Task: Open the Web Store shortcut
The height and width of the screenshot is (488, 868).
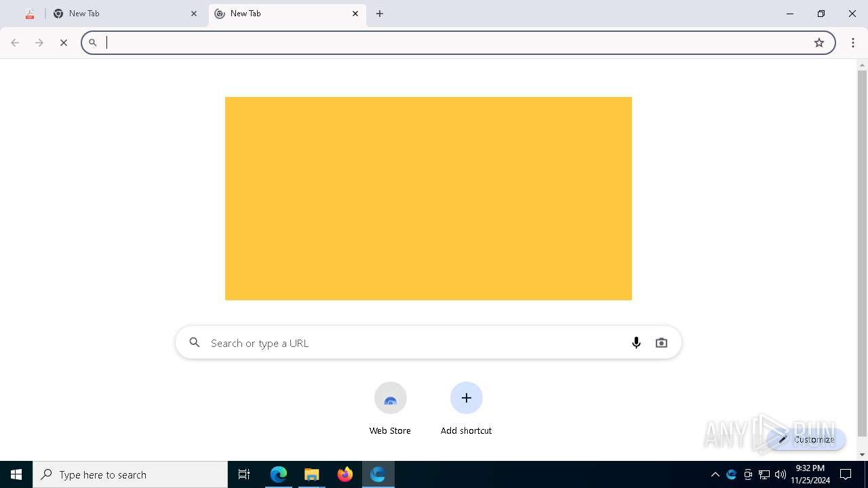Action: 390,409
